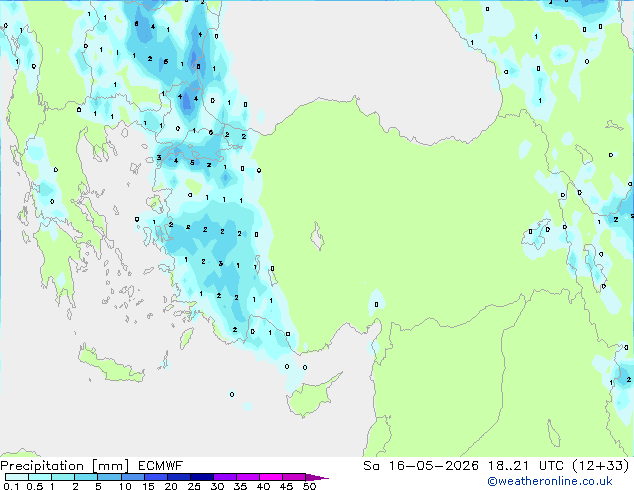The height and width of the screenshot is (490, 634).
Task: Select the 45–50 mm legend swatch
Action: pos(294,477)
